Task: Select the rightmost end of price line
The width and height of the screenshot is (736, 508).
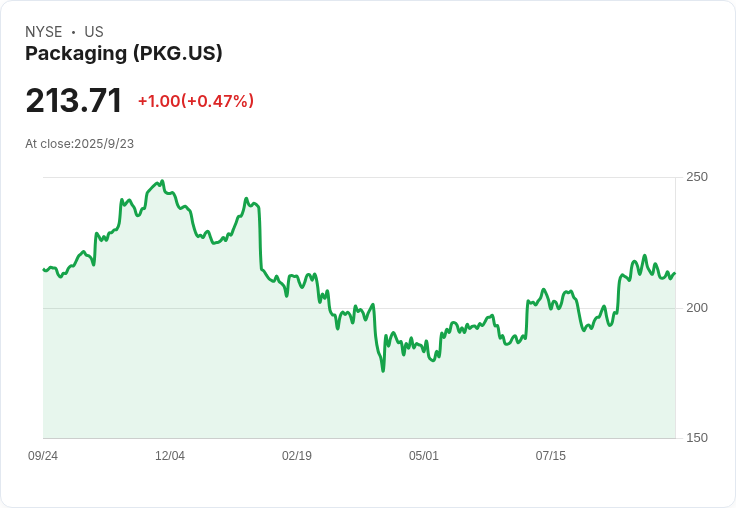Action: [675, 273]
